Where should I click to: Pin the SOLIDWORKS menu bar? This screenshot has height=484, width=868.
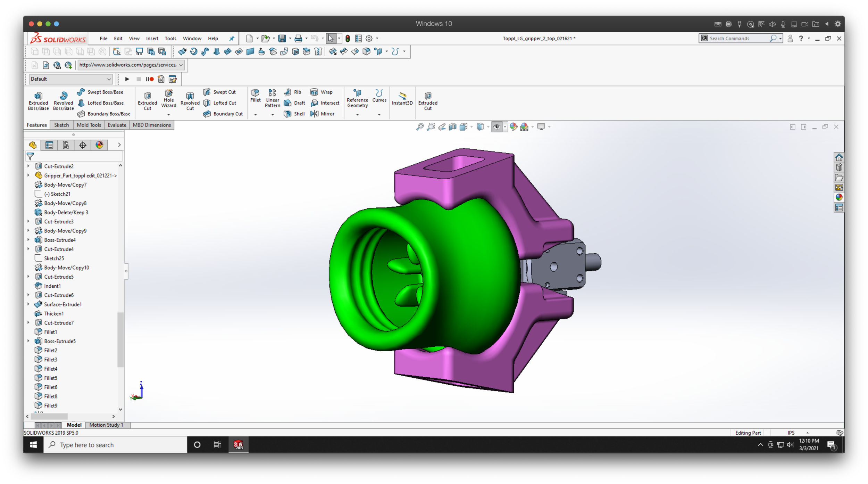point(232,39)
